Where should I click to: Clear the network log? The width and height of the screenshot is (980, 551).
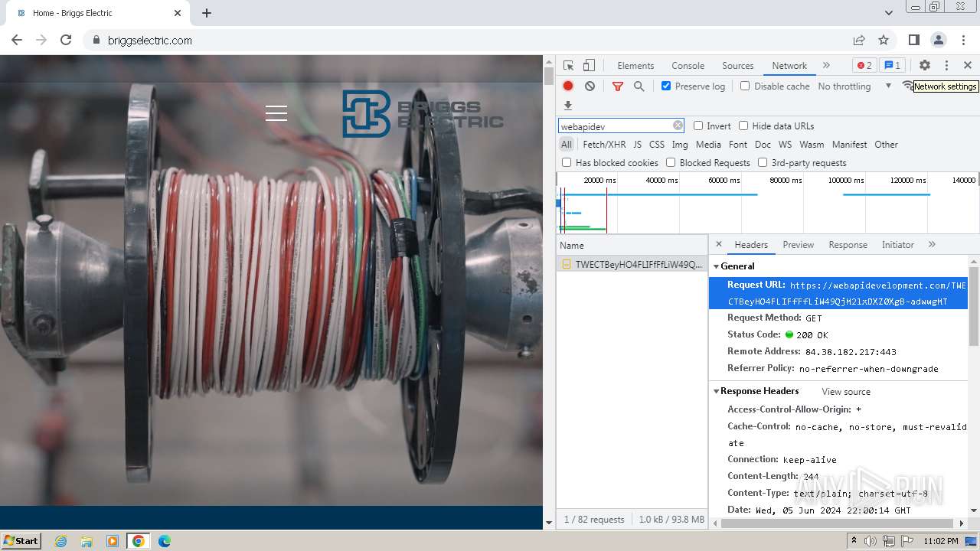coord(590,86)
